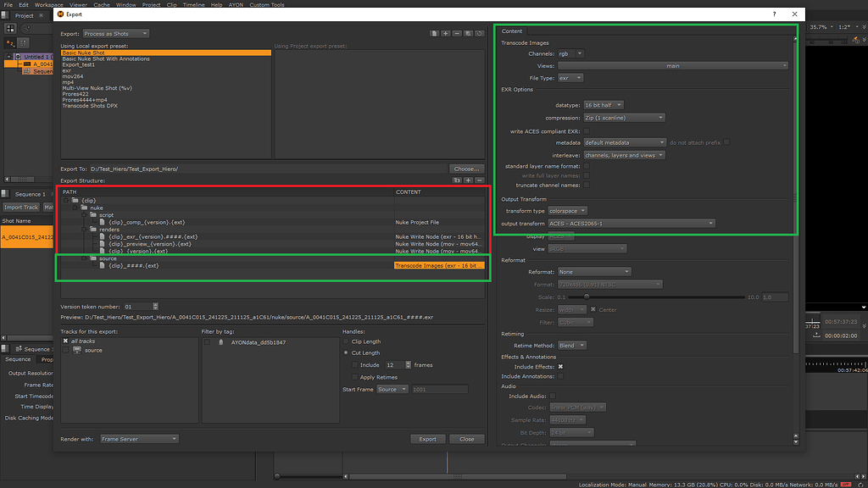Open the compression dropdown showing Zip 1 scanline
868x488 pixels.
624,117
